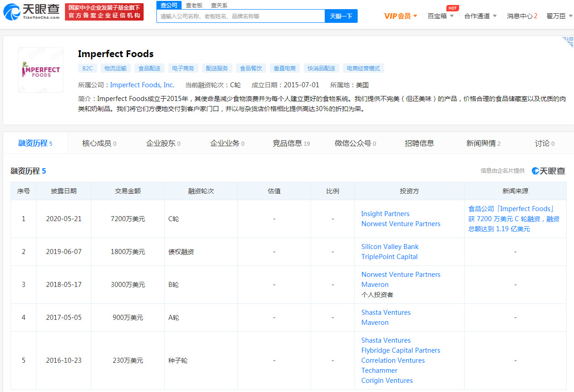Select the 种子轮 round cell
The image size is (574, 392).
click(x=201, y=360)
